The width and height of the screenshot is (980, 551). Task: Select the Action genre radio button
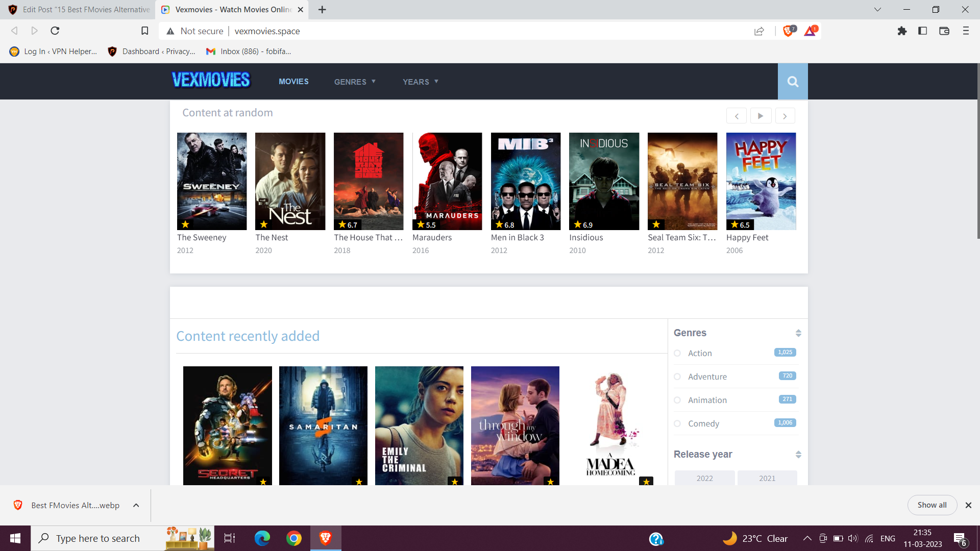(x=677, y=353)
